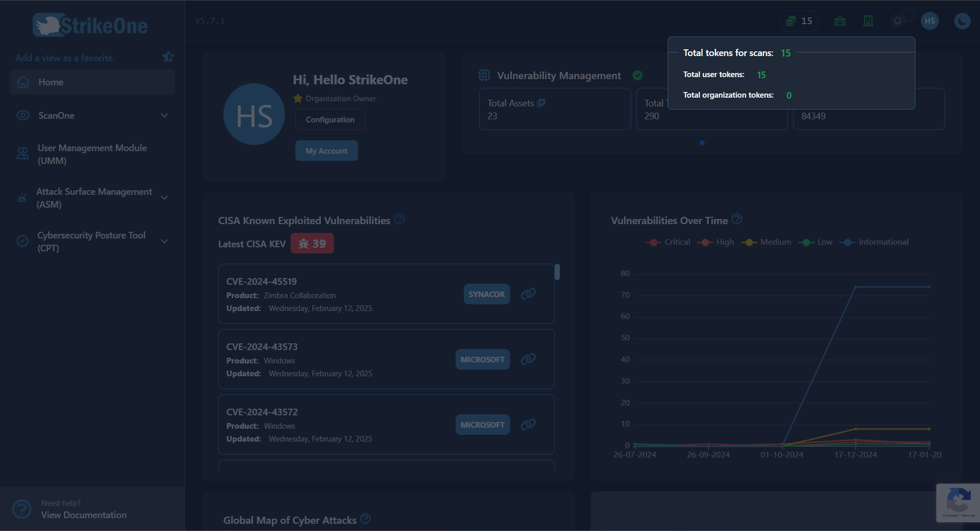Click the team members icon in top bar
This screenshot has width=980, height=531.
[x=839, y=21]
